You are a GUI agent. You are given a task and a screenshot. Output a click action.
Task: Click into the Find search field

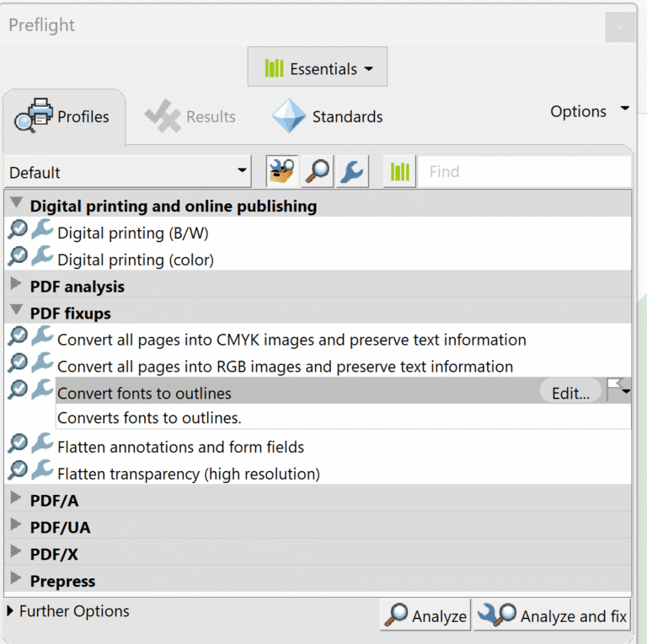525,171
